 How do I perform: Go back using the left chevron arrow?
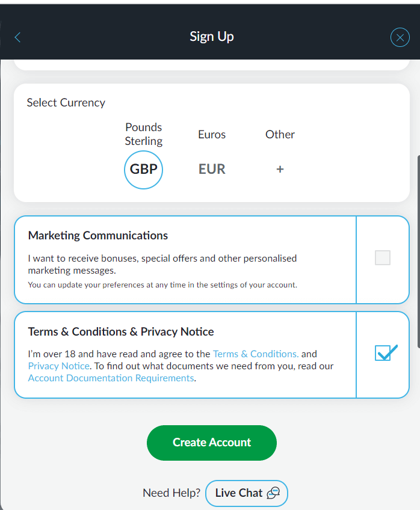(17, 37)
